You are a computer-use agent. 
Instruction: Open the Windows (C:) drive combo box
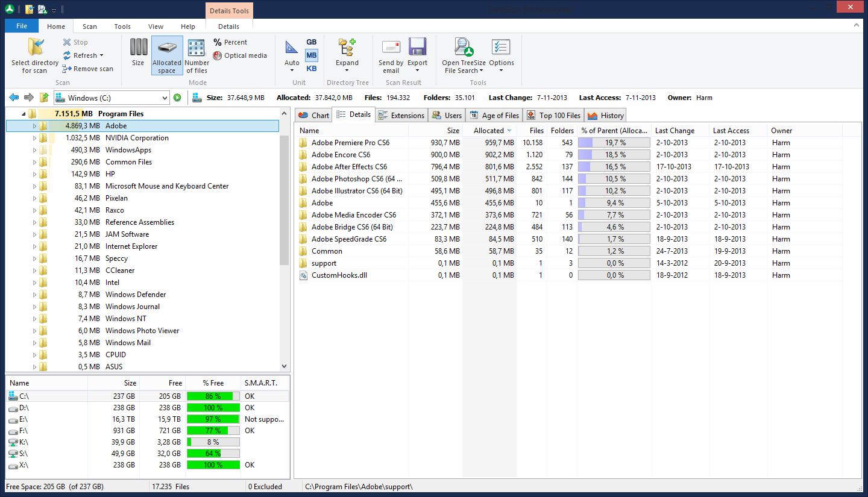coord(112,98)
